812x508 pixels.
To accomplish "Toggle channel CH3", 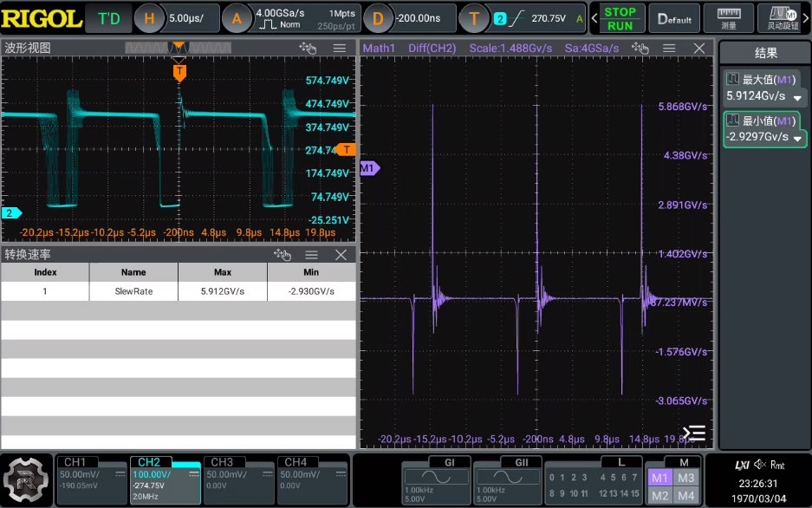I will tap(238, 479).
